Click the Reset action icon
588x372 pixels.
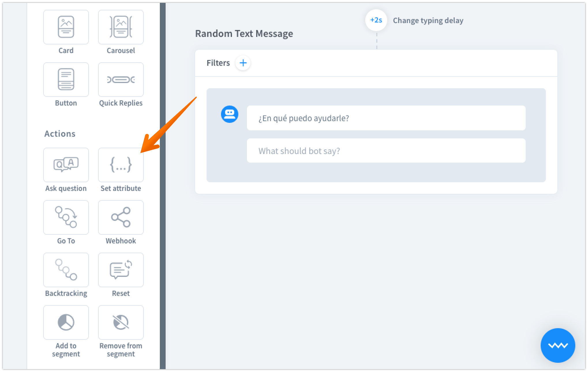121,270
